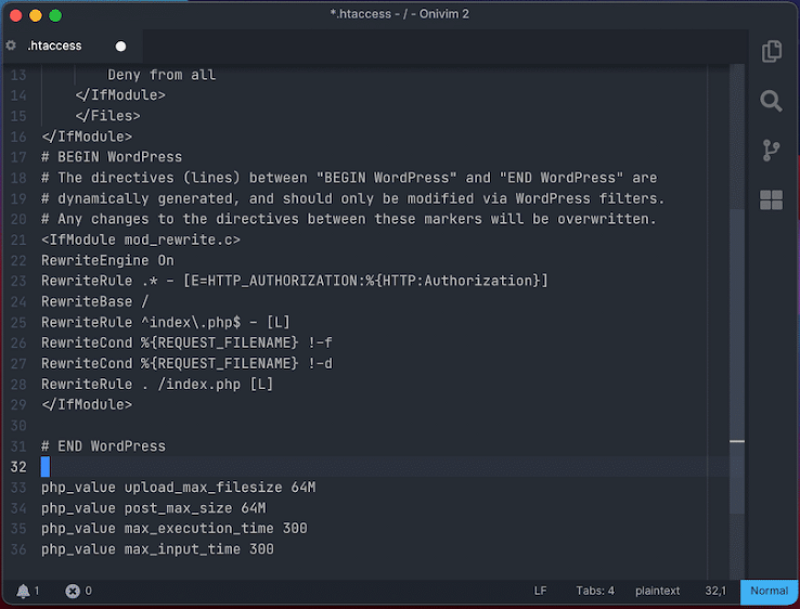Click the gear icon on the .htaccess tab
Image resolution: width=800 pixels, height=609 pixels.
[x=11, y=46]
